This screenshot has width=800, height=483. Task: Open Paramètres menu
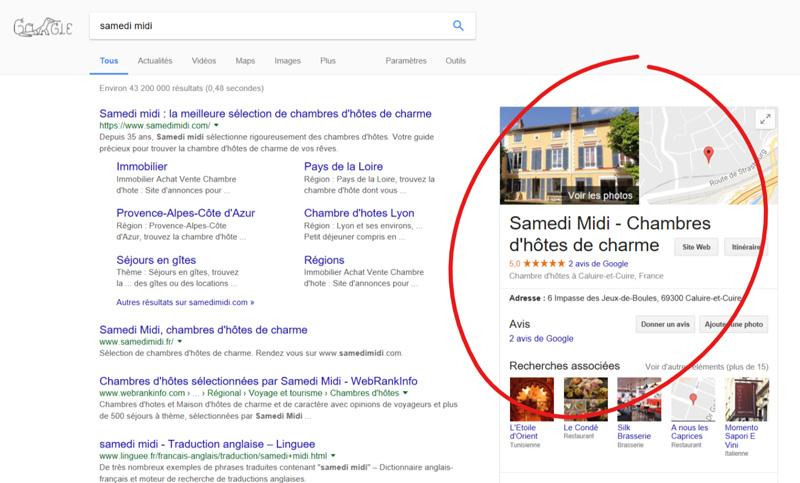point(406,61)
